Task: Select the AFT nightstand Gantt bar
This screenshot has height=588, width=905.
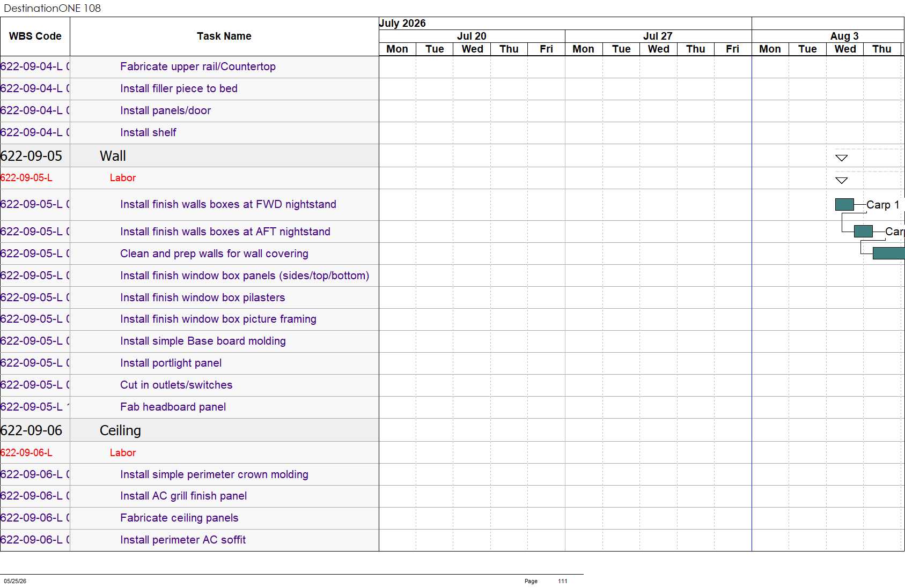Action: click(x=863, y=231)
